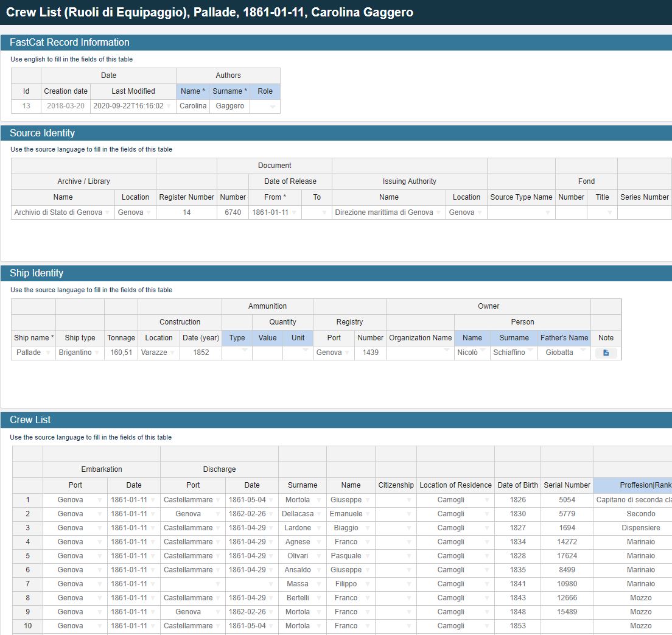This screenshot has width=672, height=635.
Task: Select surname Ansaldo in crew row 6
Action: [x=302, y=570]
